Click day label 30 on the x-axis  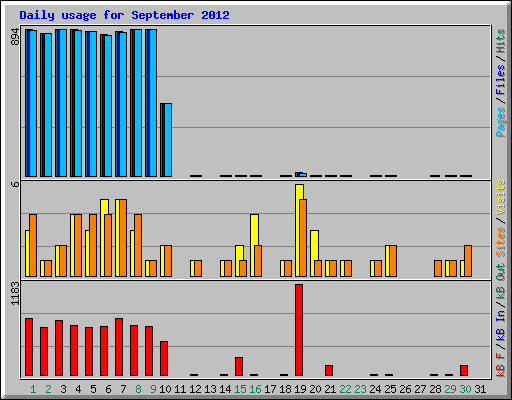(x=465, y=389)
